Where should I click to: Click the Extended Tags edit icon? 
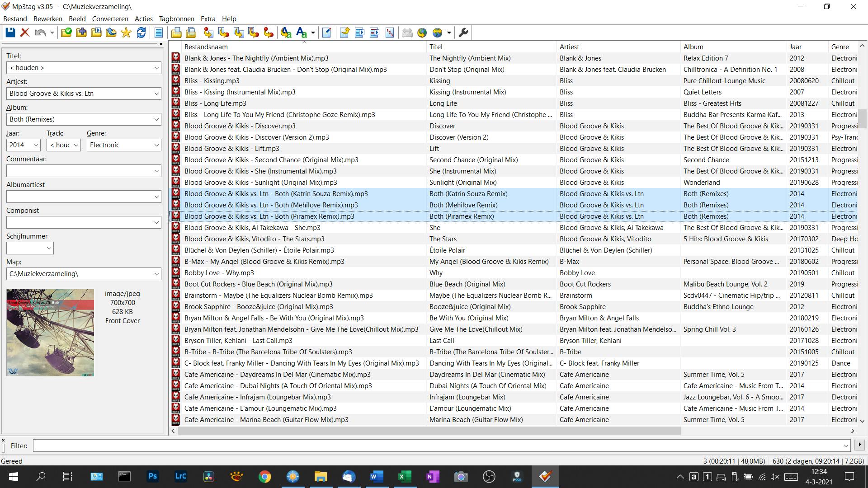coord(327,33)
